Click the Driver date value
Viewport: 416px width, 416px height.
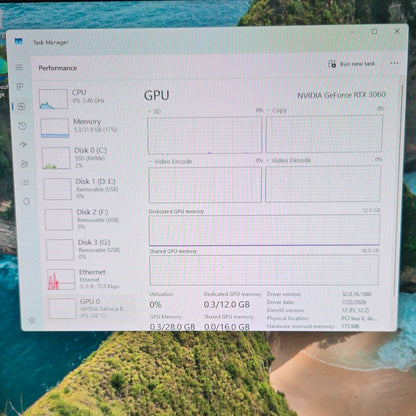coord(354,302)
